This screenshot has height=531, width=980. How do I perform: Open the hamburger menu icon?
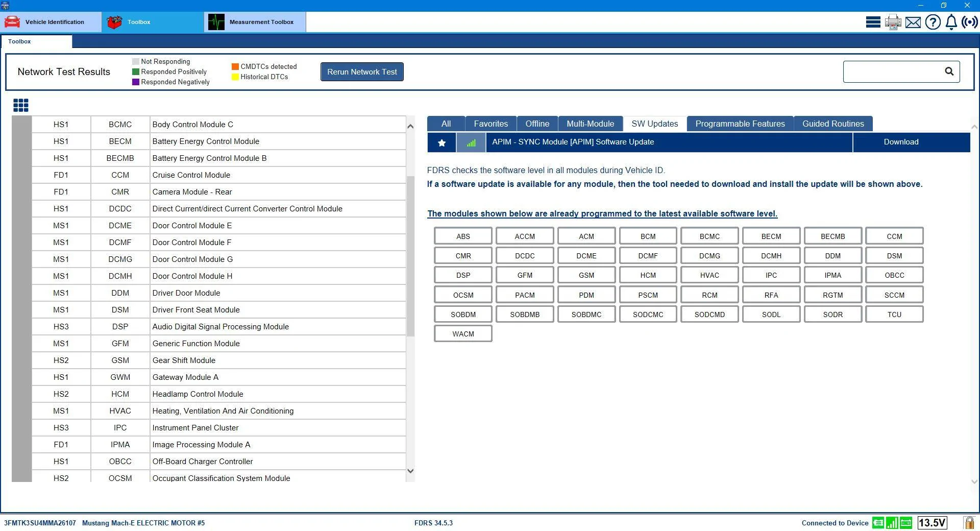point(873,22)
